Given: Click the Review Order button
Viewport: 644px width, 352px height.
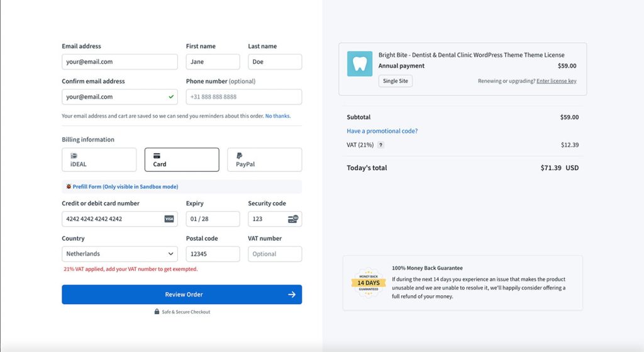Looking at the screenshot, I should point(182,295).
